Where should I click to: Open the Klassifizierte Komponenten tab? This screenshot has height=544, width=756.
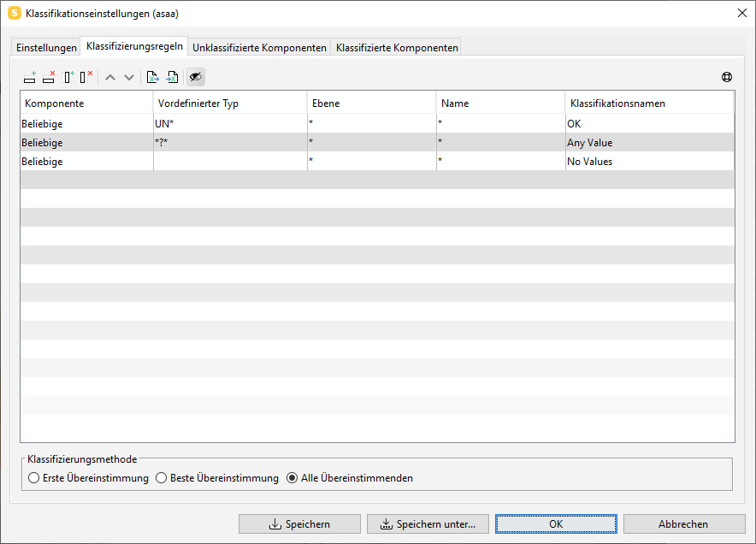(397, 48)
